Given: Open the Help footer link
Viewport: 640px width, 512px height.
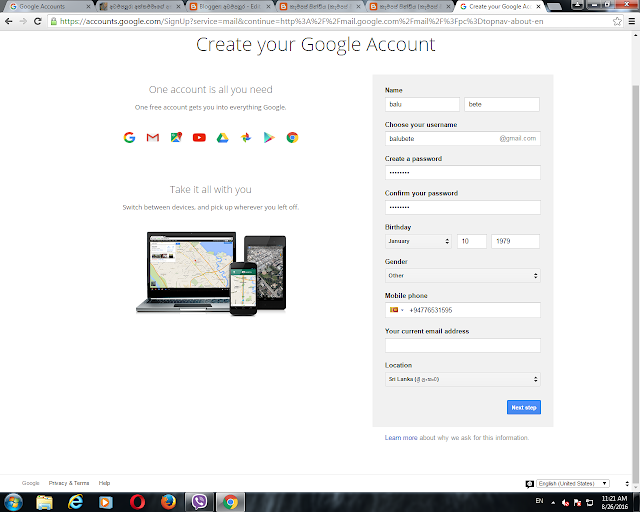Looking at the screenshot, I should (104, 483).
